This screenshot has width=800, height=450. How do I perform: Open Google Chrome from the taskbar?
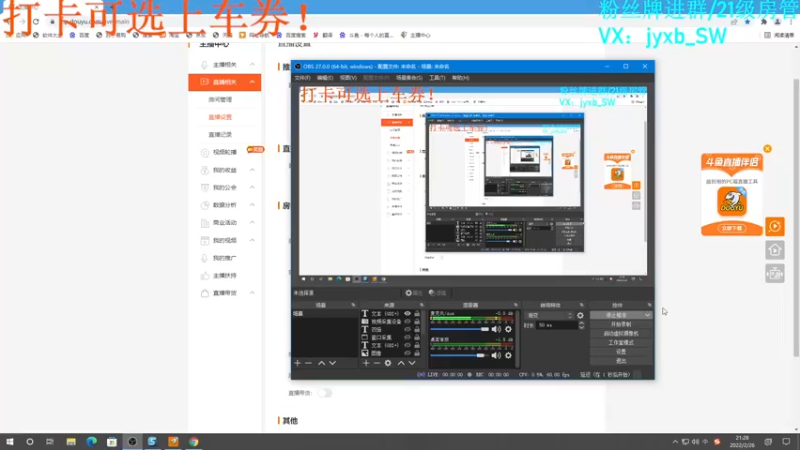[x=193, y=442]
